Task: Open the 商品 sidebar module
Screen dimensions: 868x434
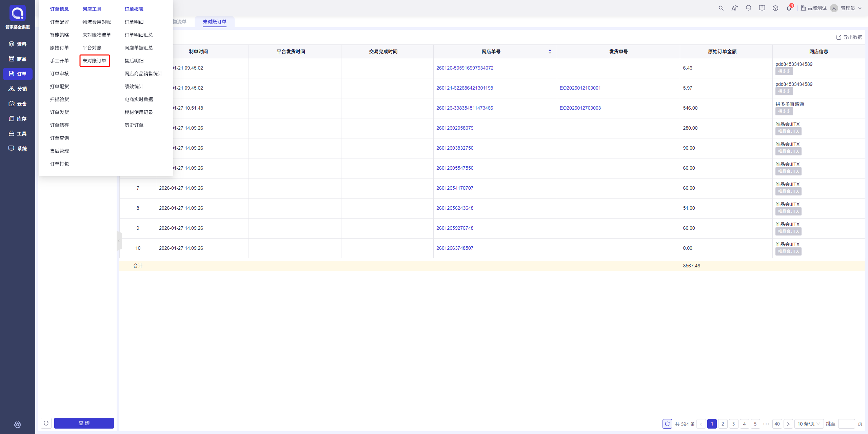Action: click(x=18, y=59)
